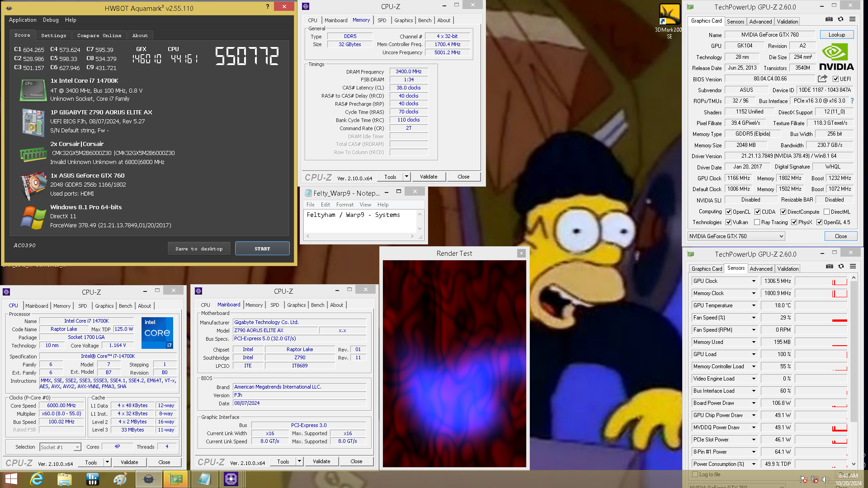Open the Windows Start button
The width and height of the screenshot is (868, 488).
(11, 479)
